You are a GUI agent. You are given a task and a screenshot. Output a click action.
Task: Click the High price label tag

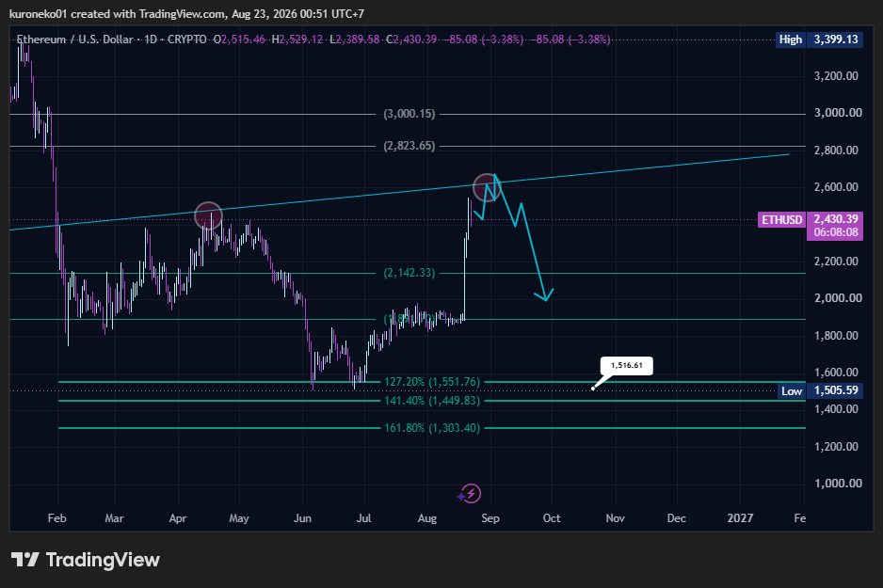[x=790, y=40]
